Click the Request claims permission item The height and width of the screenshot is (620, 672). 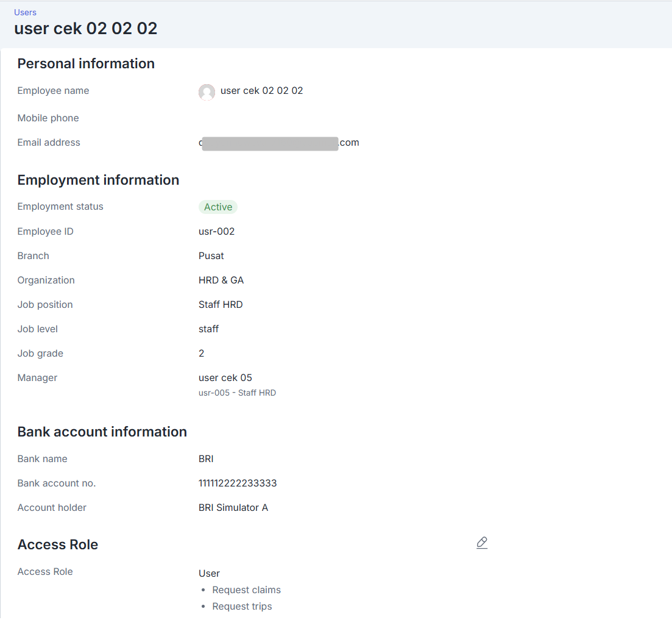[246, 590]
